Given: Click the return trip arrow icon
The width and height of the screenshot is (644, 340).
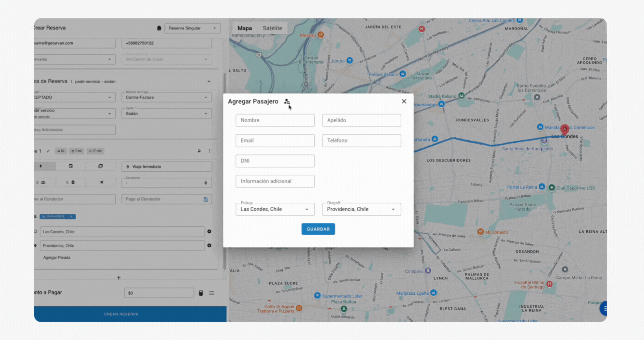Looking at the screenshot, I should click(x=199, y=151).
